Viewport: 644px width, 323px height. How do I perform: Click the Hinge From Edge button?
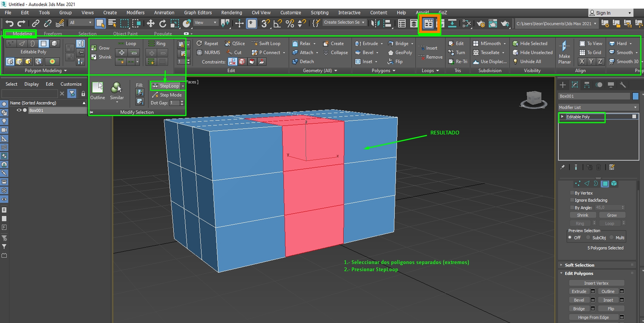(593, 317)
